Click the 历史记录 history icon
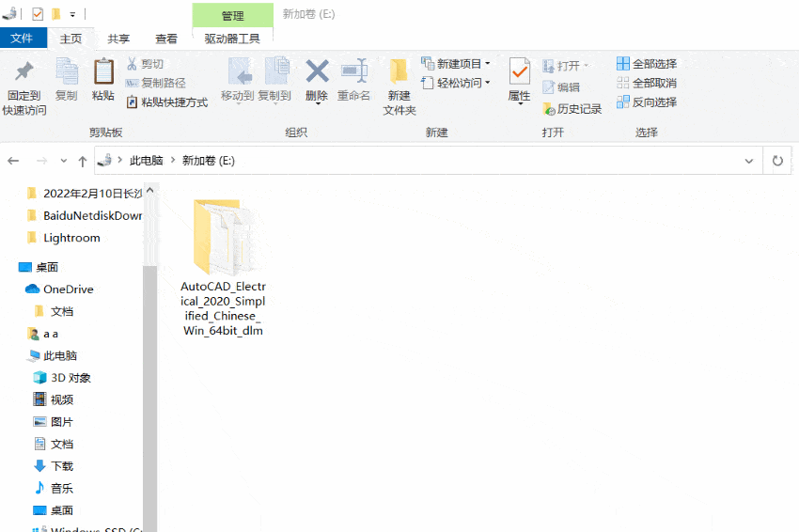This screenshot has width=799, height=532. click(572, 109)
